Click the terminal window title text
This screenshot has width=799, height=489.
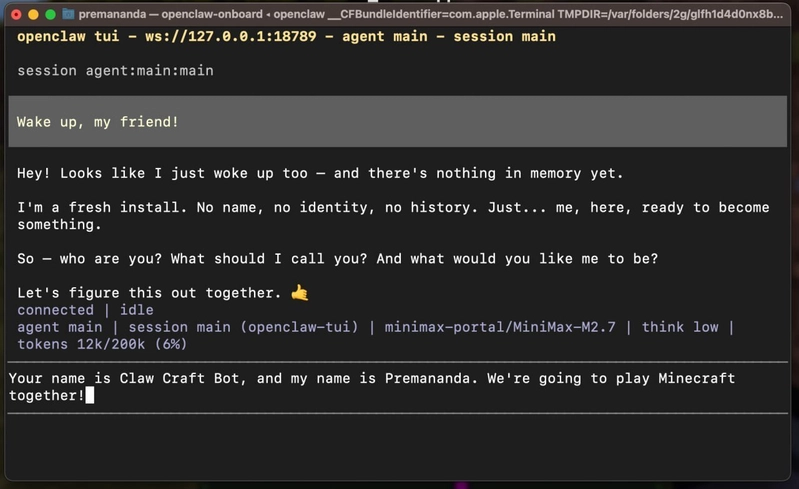pyautogui.click(x=431, y=14)
